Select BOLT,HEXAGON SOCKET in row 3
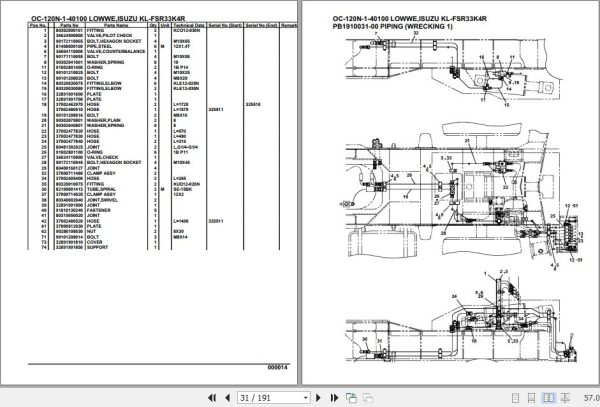 click(114, 41)
